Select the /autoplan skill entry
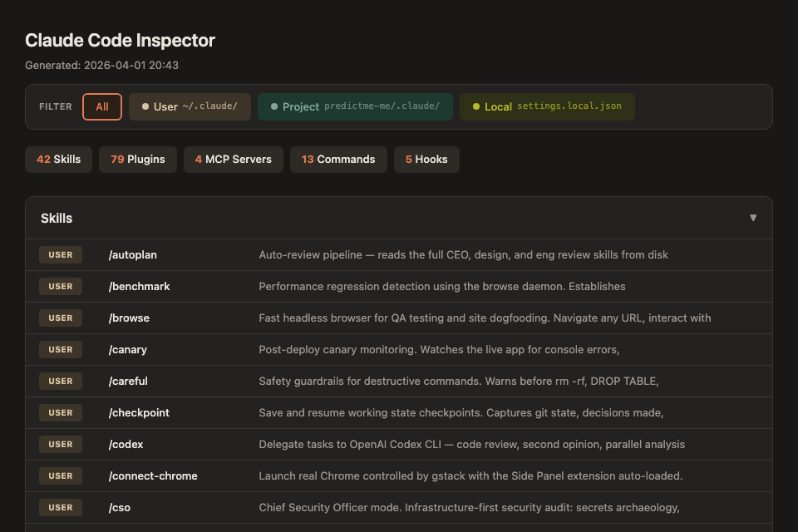The width and height of the screenshot is (798, 532). pyautogui.click(x=132, y=254)
